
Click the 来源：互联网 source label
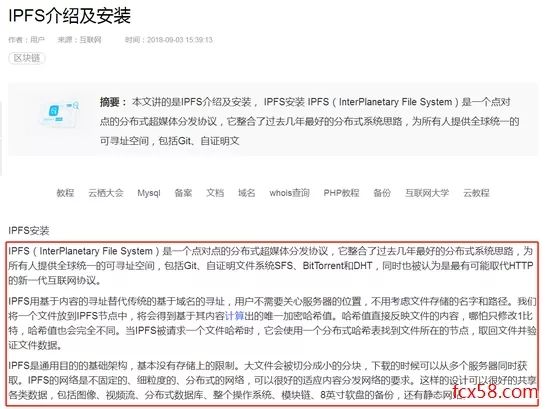click(79, 40)
